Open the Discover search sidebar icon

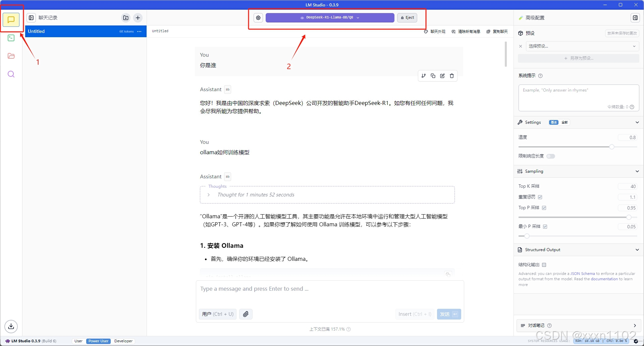pos(11,74)
